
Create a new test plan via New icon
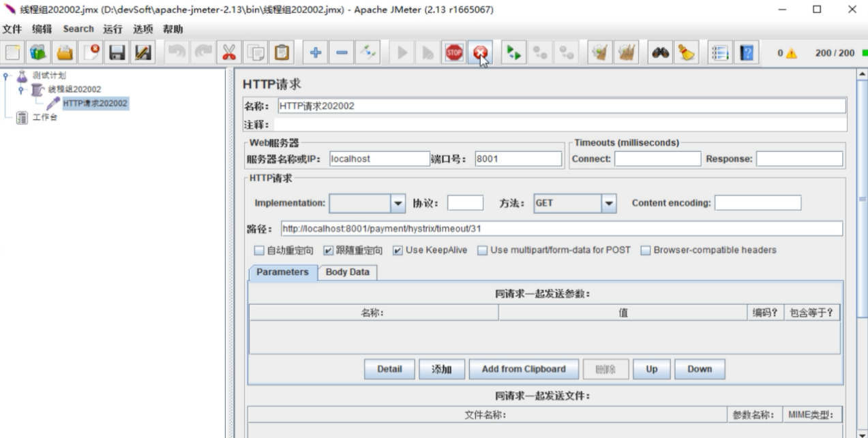[x=14, y=52]
